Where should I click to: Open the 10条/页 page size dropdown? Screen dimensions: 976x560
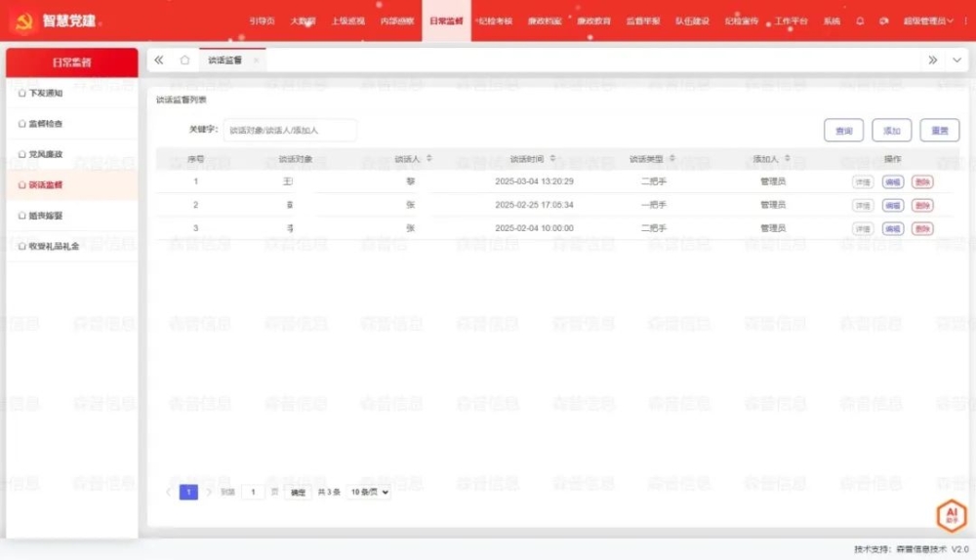[369, 493]
